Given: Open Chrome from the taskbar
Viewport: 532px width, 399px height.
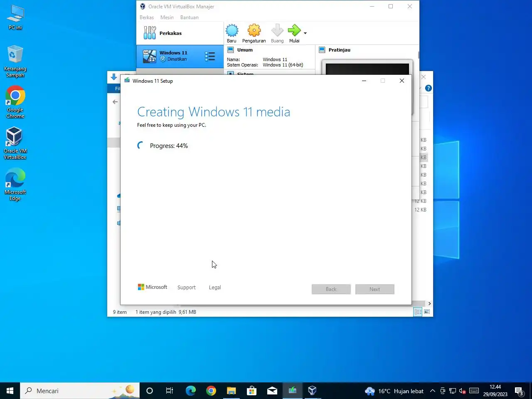Looking at the screenshot, I should pos(211,391).
